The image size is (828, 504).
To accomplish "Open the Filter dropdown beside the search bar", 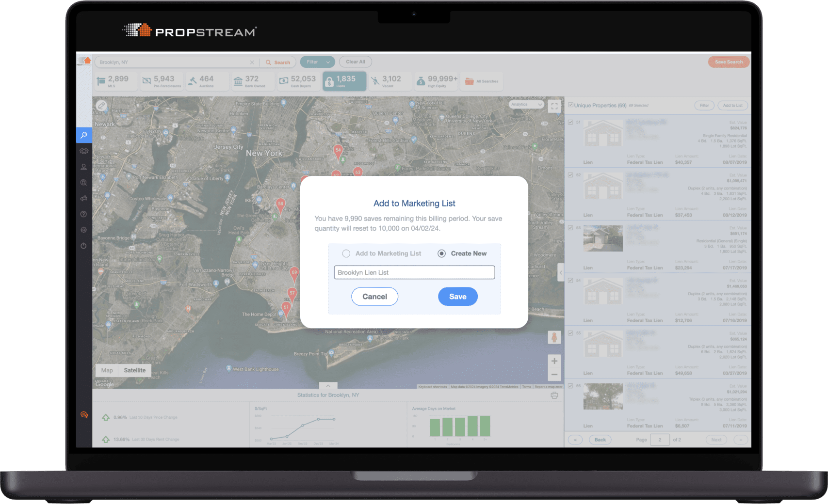I will (x=317, y=62).
